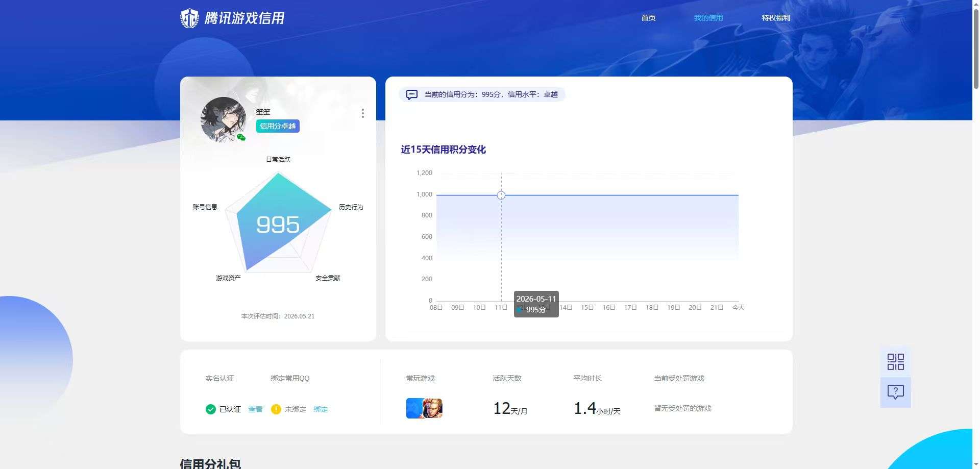Viewport: 980px width, 469px height.
Task: Click the blue game icon under 常玩游戏
Action: click(414, 408)
